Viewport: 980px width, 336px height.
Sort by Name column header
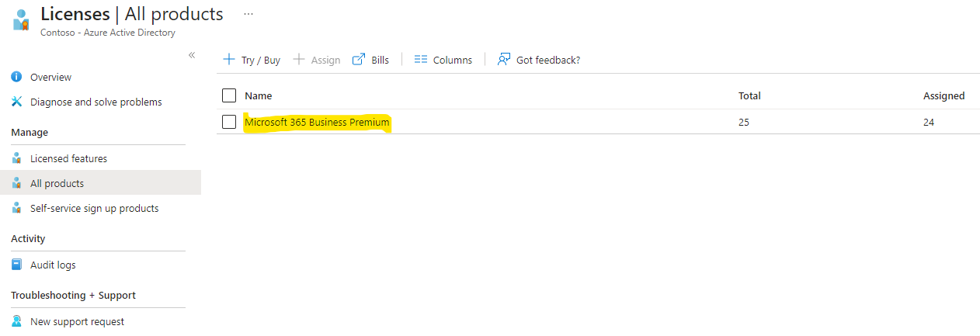tap(259, 95)
